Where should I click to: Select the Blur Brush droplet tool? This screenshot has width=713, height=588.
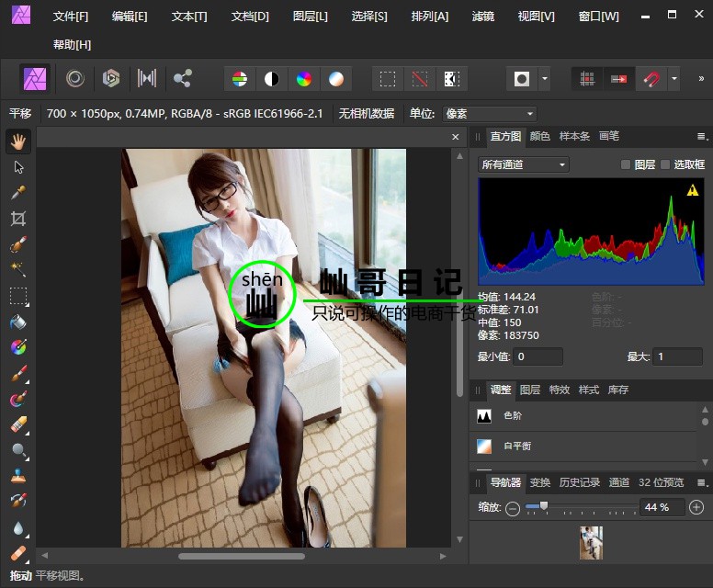click(x=18, y=528)
